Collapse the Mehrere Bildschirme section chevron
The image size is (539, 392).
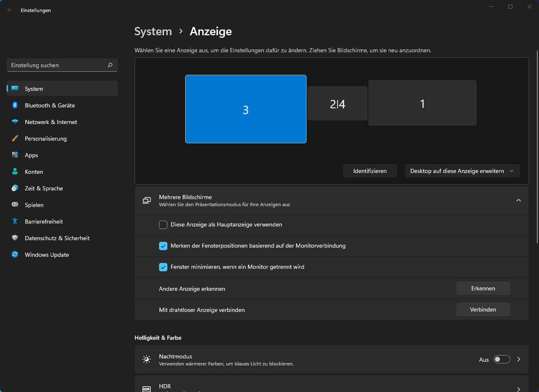[x=519, y=200]
